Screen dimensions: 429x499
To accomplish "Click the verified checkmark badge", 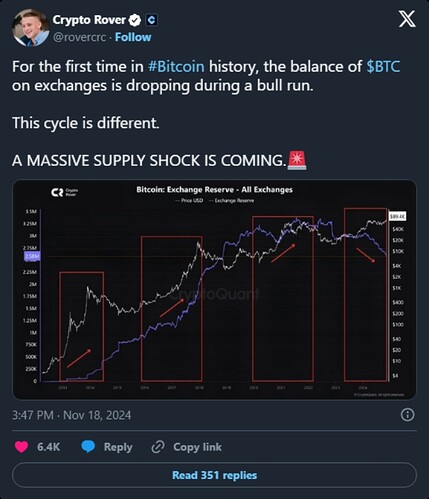I will pos(135,20).
